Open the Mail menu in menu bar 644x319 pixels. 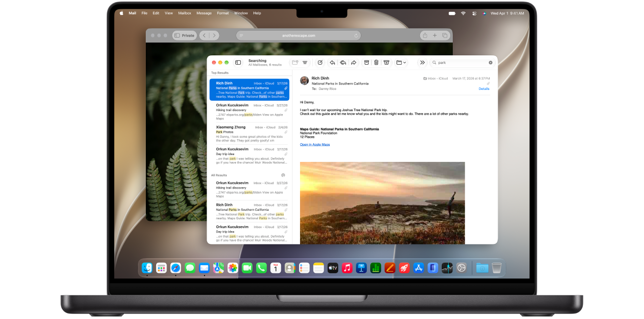[132, 13]
